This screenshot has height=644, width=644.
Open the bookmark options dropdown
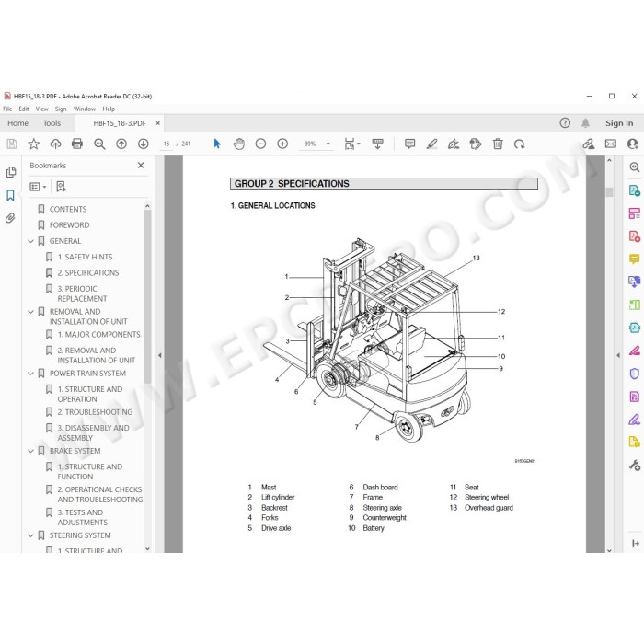point(38,187)
